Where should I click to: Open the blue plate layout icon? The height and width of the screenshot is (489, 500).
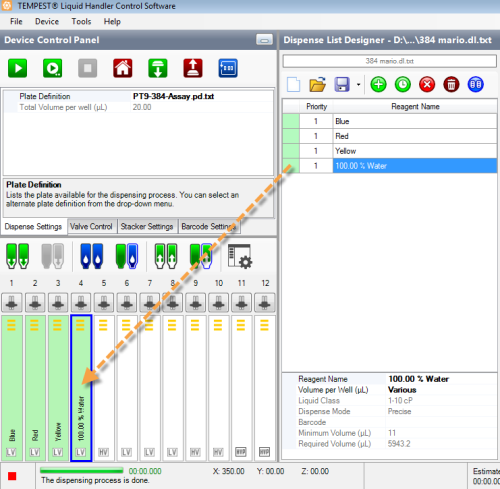[x=228, y=68]
